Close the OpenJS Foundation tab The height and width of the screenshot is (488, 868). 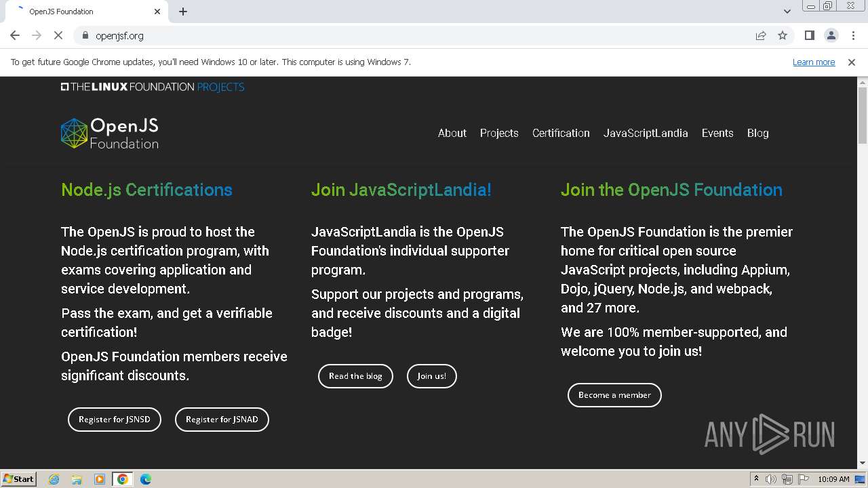point(157,12)
